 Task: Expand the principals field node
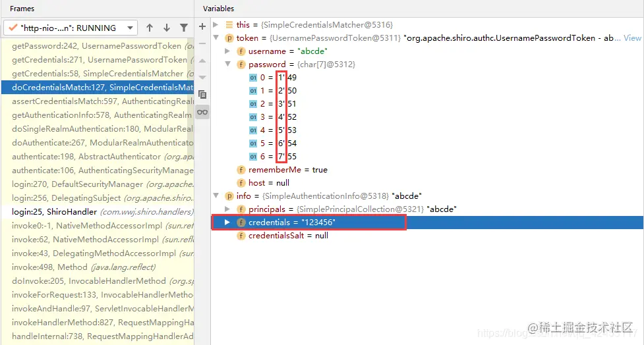tap(227, 209)
